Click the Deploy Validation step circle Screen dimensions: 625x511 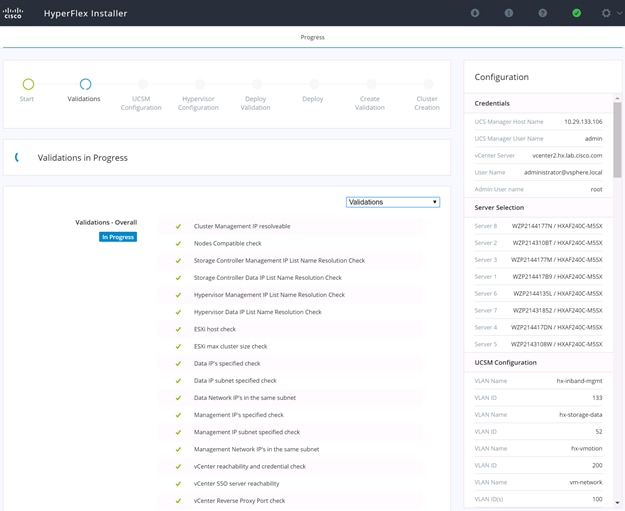pyautogui.click(x=257, y=84)
